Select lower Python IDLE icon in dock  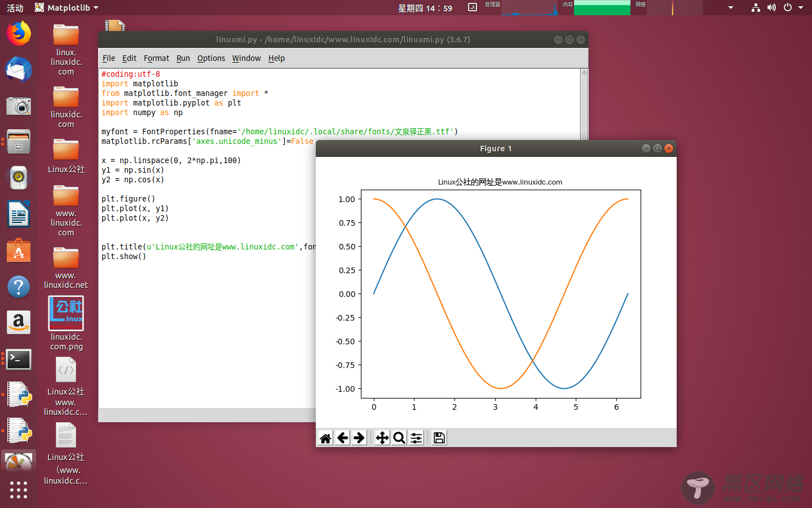coord(19,431)
